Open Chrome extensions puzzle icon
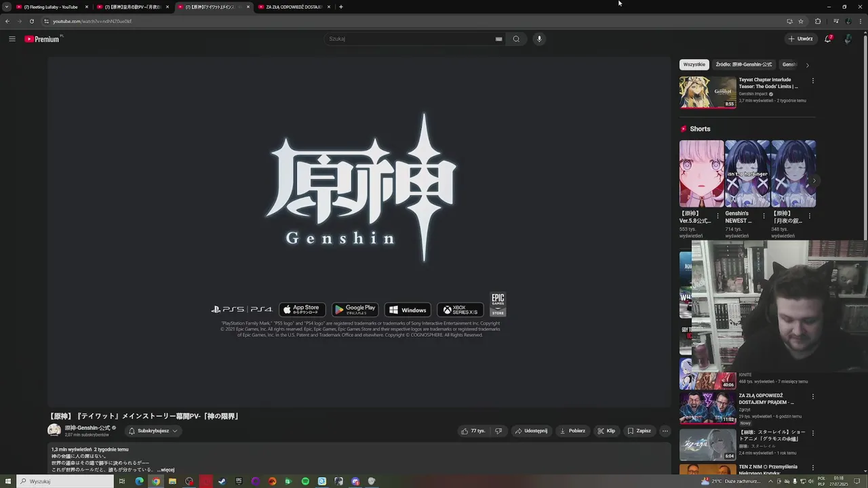This screenshot has width=868, height=488. 818,21
